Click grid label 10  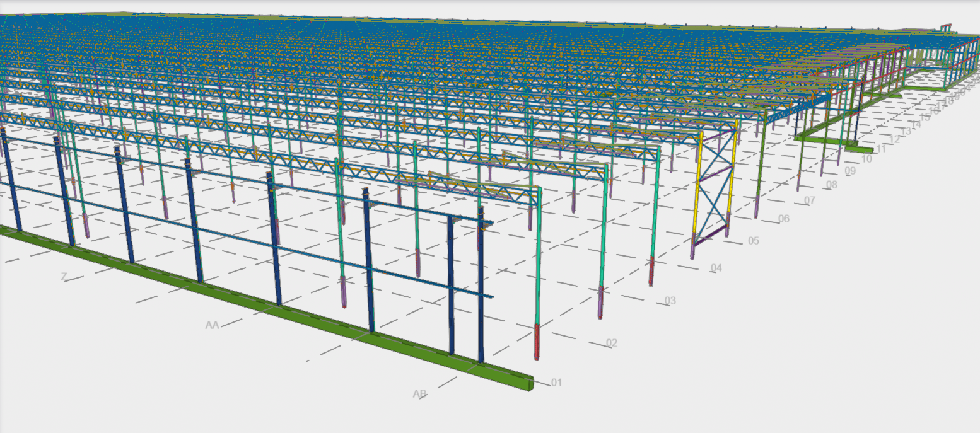[x=867, y=159]
